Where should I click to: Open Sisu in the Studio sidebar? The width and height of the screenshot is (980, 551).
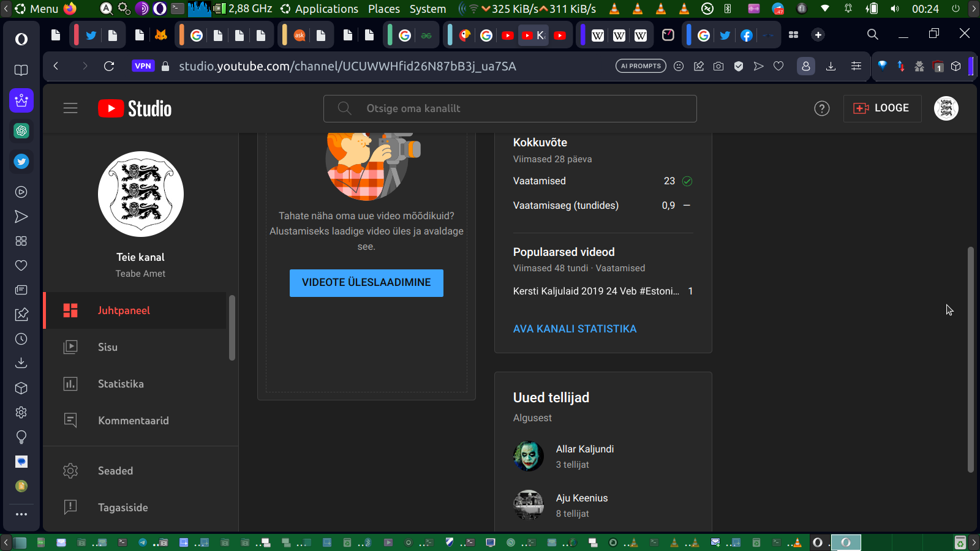point(135,347)
